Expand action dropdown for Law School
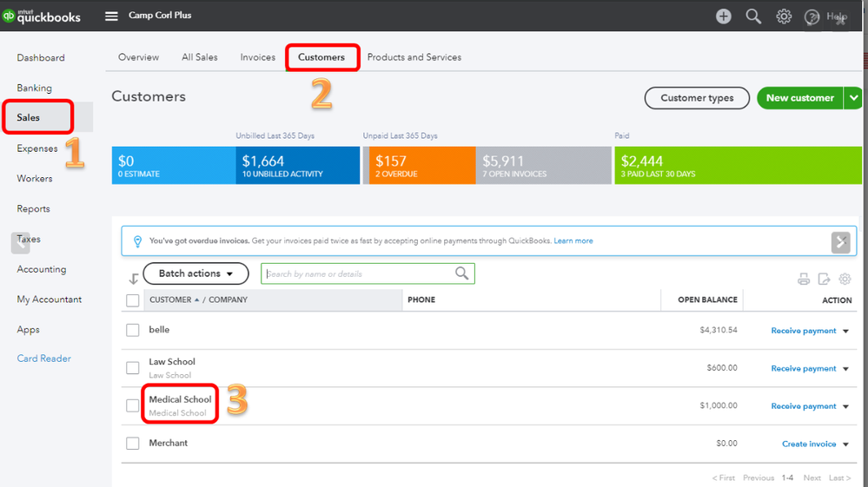Screen dimensions: 868x487 pyautogui.click(x=846, y=369)
